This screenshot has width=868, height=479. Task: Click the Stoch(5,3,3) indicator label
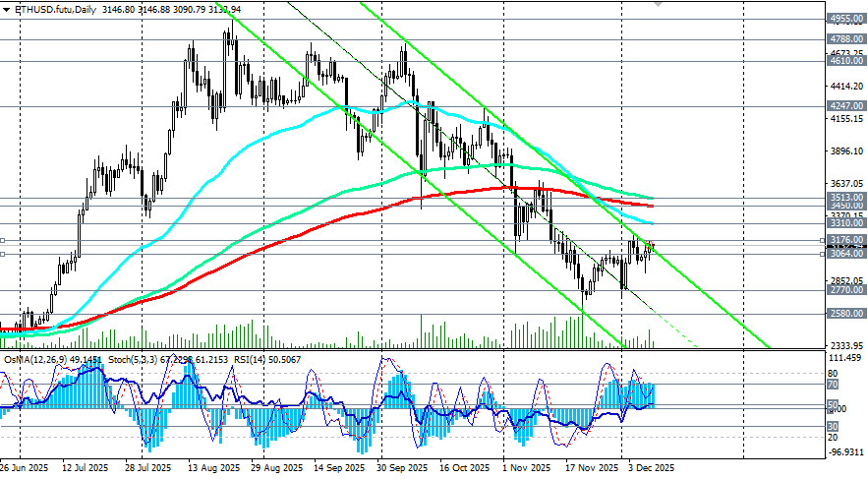(131, 360)
